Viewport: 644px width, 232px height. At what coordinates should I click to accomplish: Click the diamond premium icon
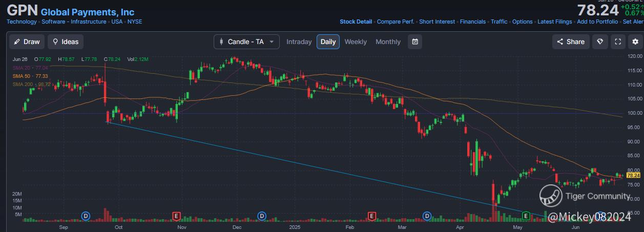[600, 42]
